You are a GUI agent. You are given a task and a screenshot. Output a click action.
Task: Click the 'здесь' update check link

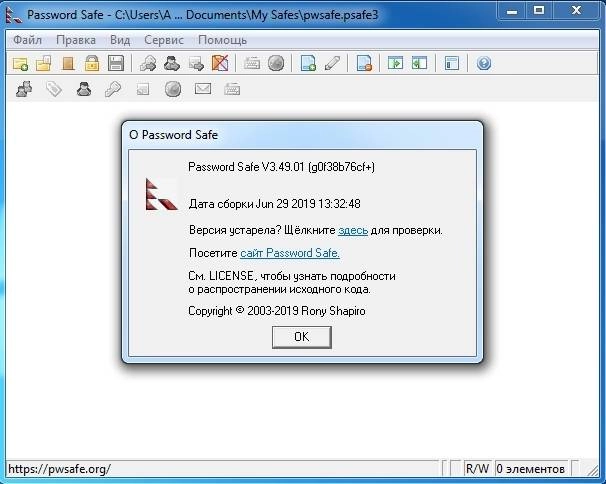pos(353,230)
